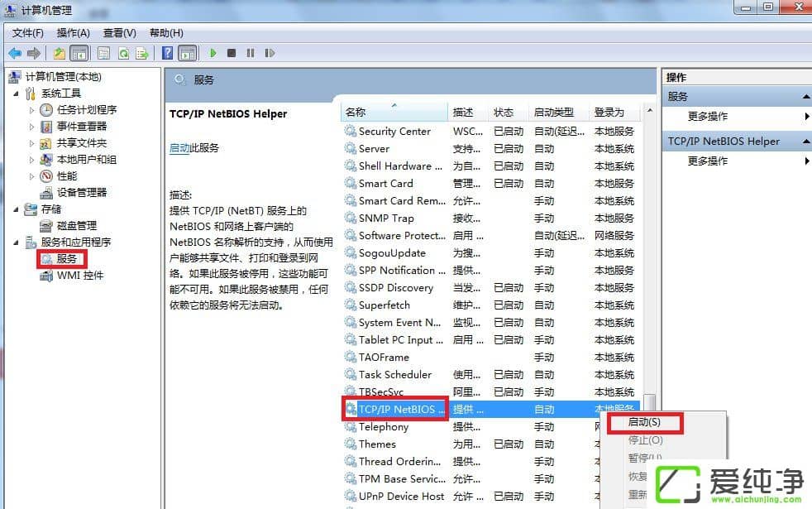Image resolution: width=812 pixels, height=509 pixels.
Task: Toggle show/hide console tree toolbar button
Action: pos(79,54)
